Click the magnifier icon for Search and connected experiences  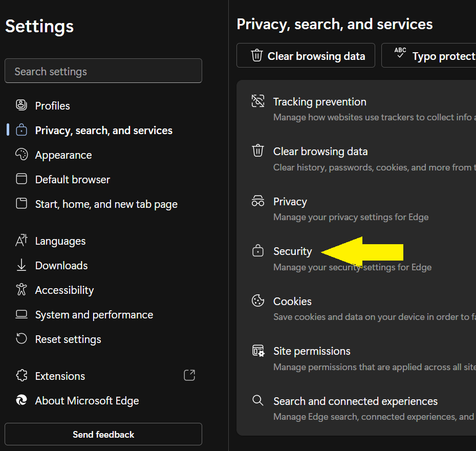pos(258,400)
